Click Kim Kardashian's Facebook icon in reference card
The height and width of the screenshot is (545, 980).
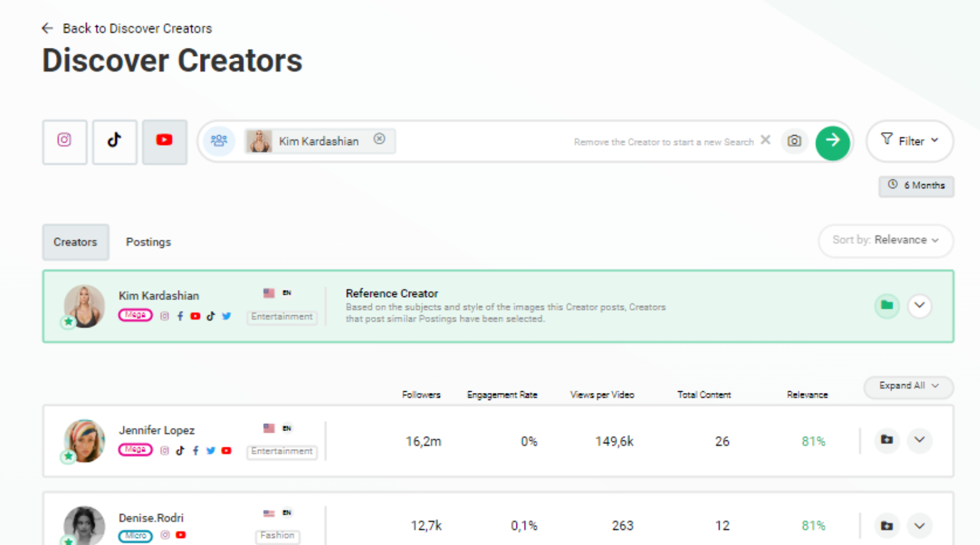[x=180, y=316]
